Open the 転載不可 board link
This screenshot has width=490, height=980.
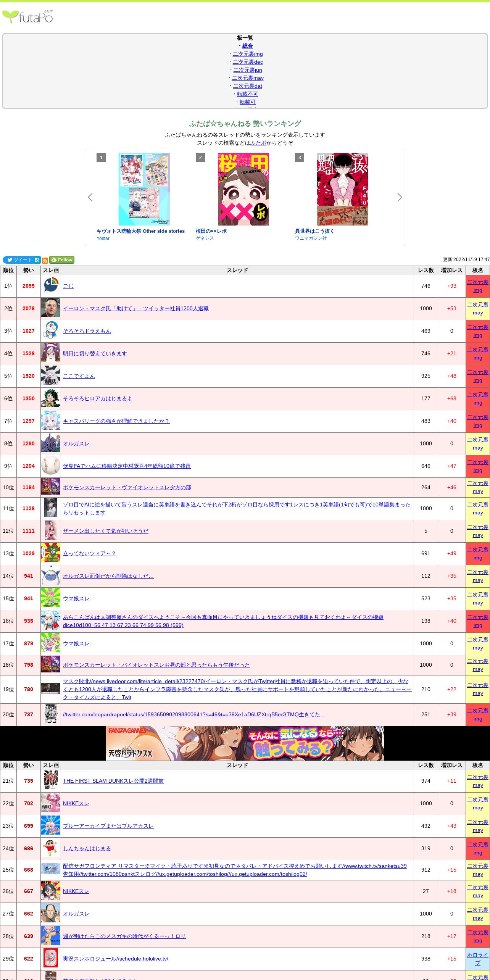tap(247, 94)
